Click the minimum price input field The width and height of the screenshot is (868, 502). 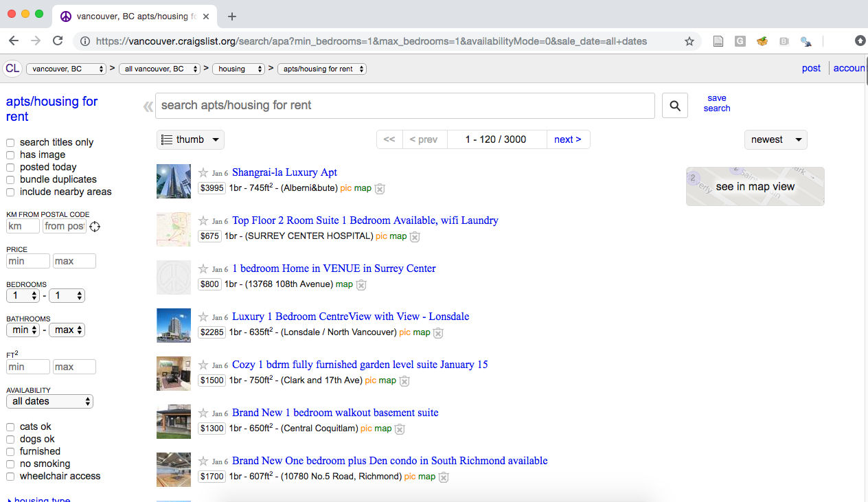click(28, 262)
